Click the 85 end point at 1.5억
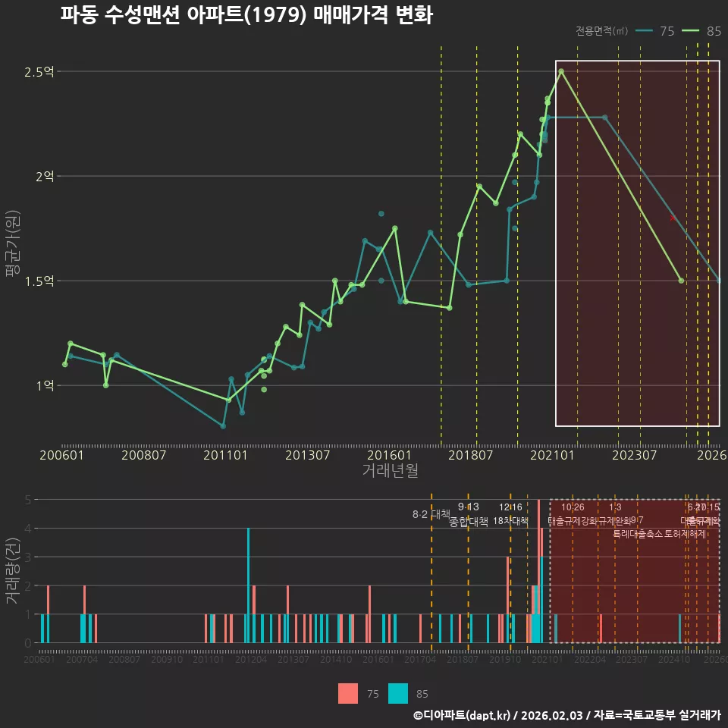Image resolution: width=728 pixels, height=728 pixels. [x=681, y=281]
